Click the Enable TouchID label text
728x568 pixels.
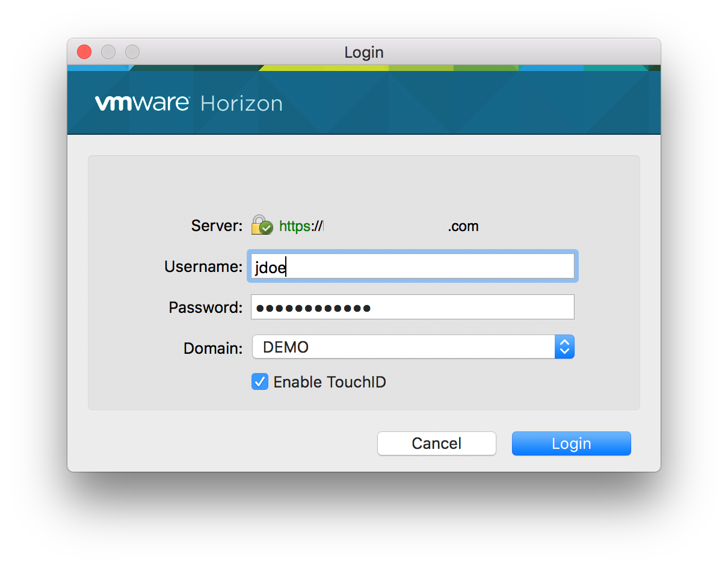pyautogui.click(x=330, y=382)
